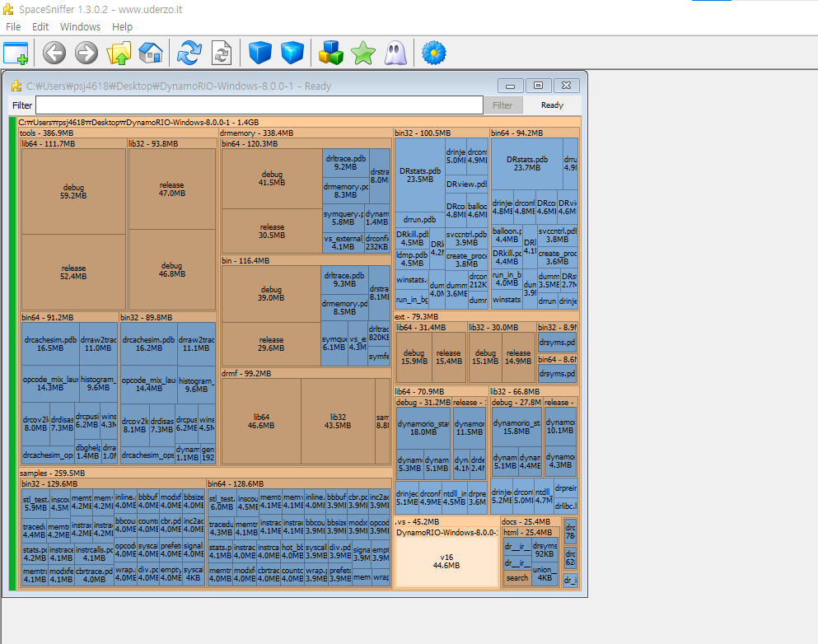Open a new view window

[16, 54]
